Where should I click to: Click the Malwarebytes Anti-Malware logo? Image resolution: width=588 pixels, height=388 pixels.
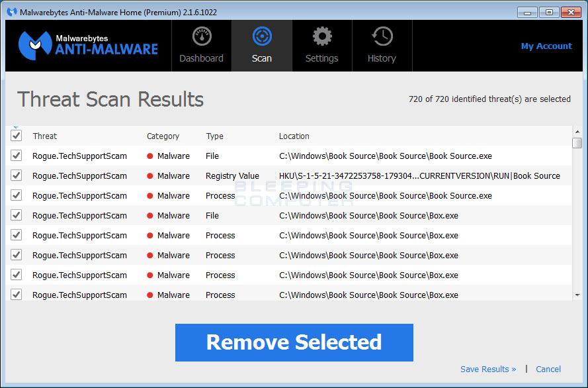pyautogui.click(x=89, y=46)
